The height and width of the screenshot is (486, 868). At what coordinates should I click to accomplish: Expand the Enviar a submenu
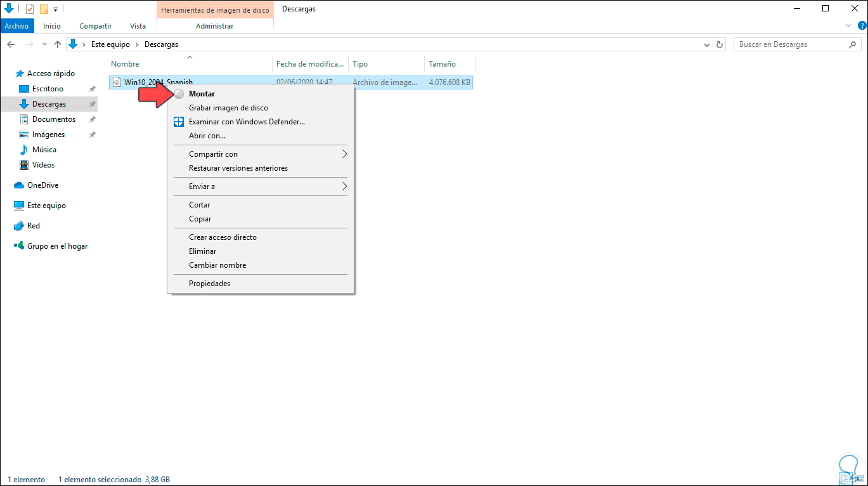(261, 187)
